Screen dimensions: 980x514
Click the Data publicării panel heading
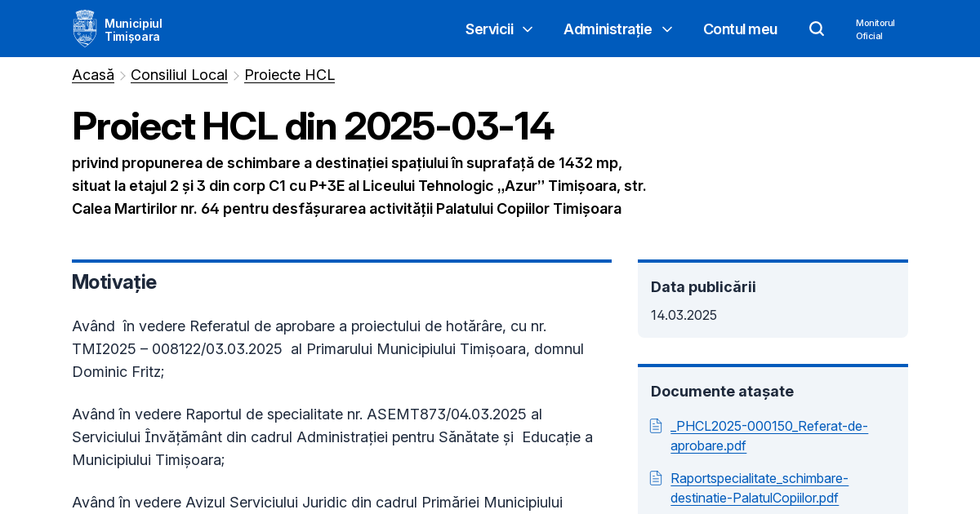click(703, 286)
